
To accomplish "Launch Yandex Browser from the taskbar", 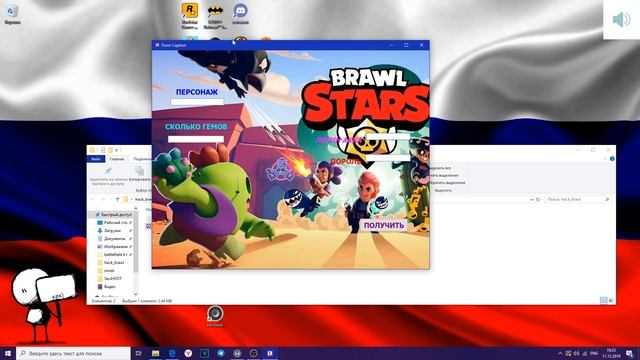I will [188, 353].
